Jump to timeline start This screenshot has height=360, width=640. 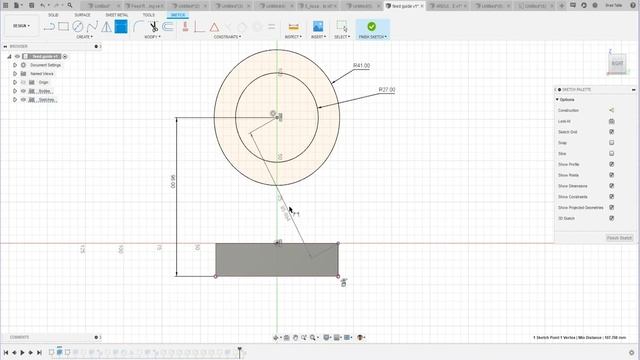6,352
